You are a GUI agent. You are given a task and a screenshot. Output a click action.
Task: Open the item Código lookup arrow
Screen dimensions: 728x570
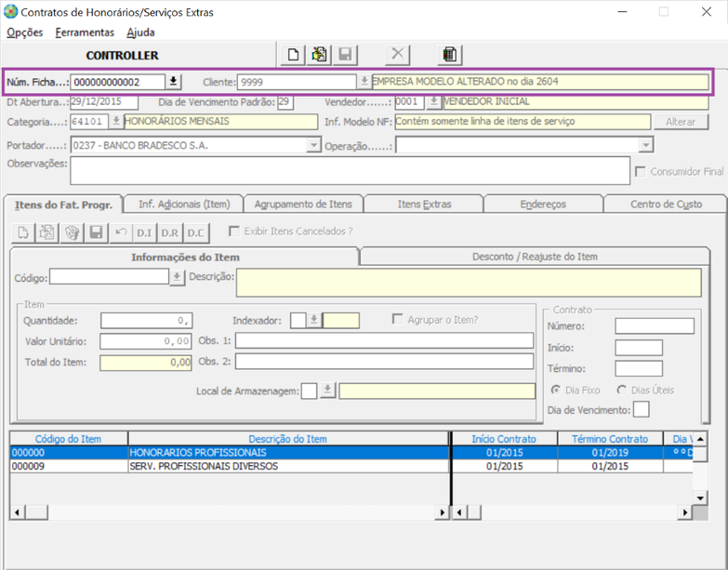point(177,278)
